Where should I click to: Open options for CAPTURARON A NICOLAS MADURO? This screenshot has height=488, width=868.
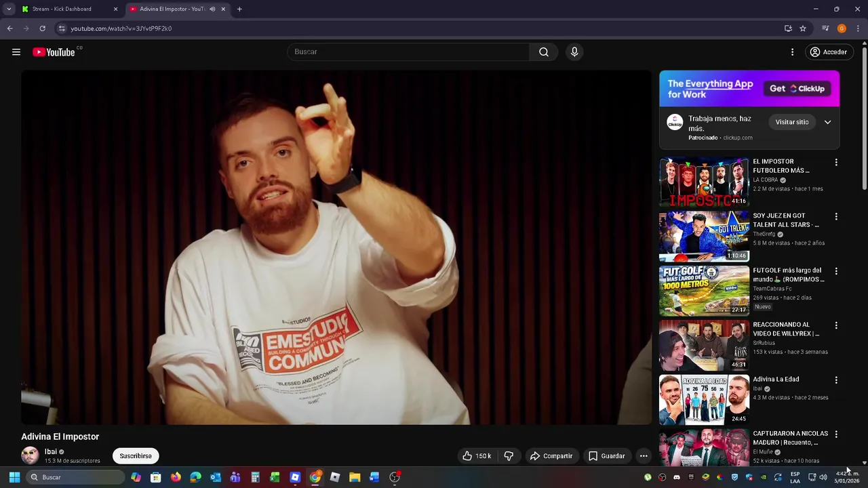click(x=836, y=434)
